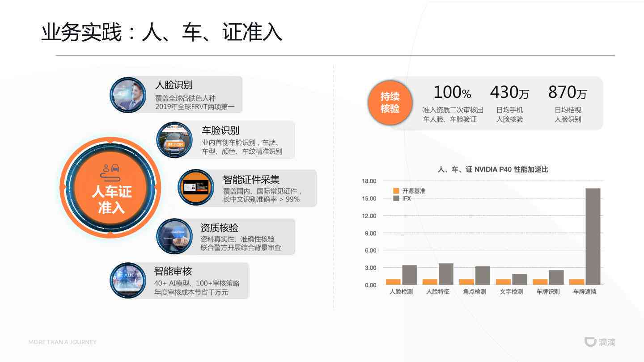Click the 角点检测 x-axis label

(475, 292)
